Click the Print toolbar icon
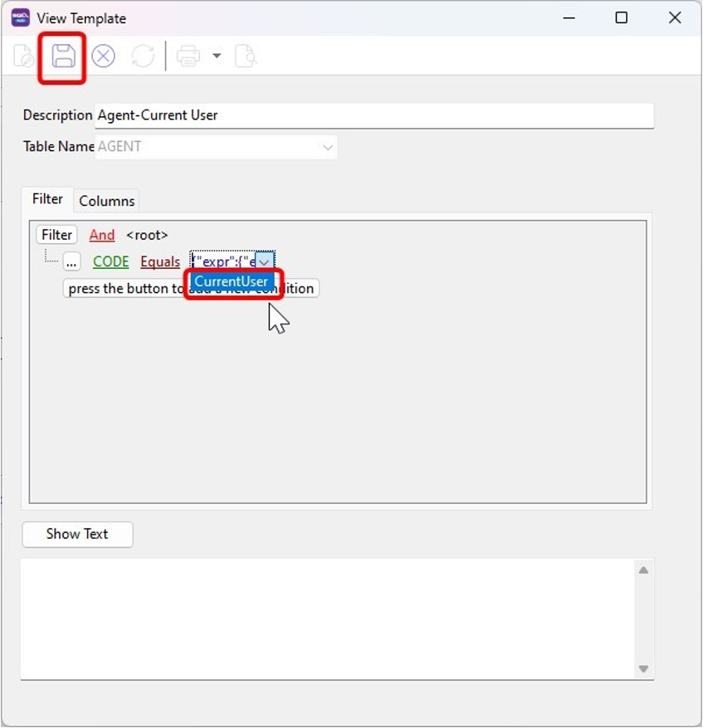Image resolution: width=703 pixels, height=728 pixels. (188, 56)
